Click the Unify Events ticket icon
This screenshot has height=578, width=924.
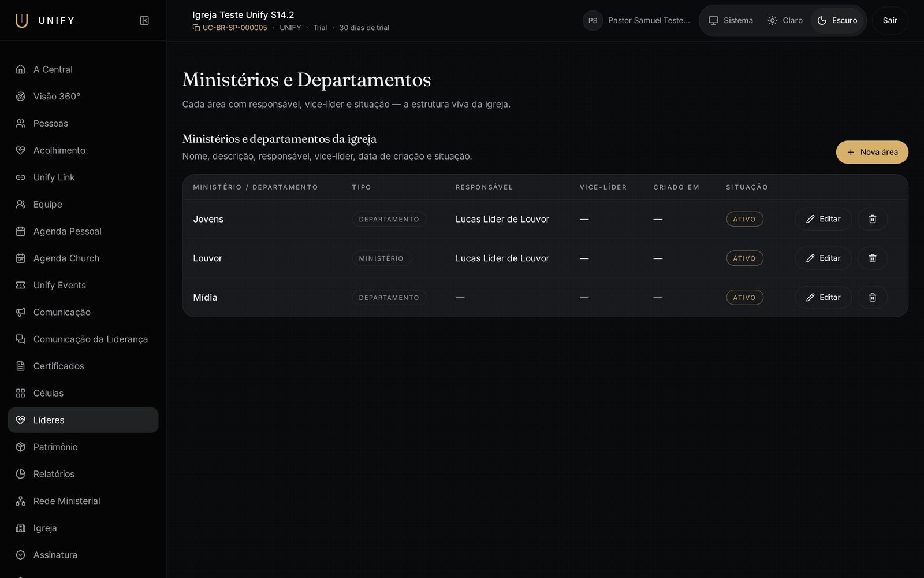click(x=21, y=285)
